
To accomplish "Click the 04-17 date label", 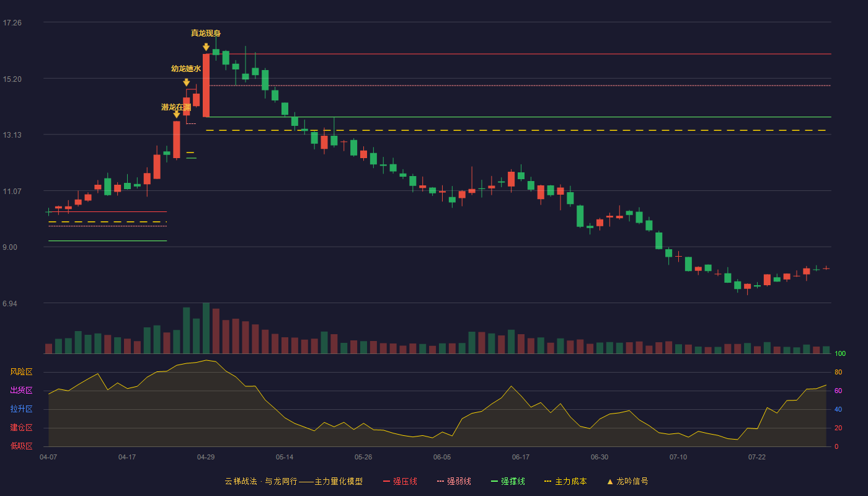I will pos(127,457).
